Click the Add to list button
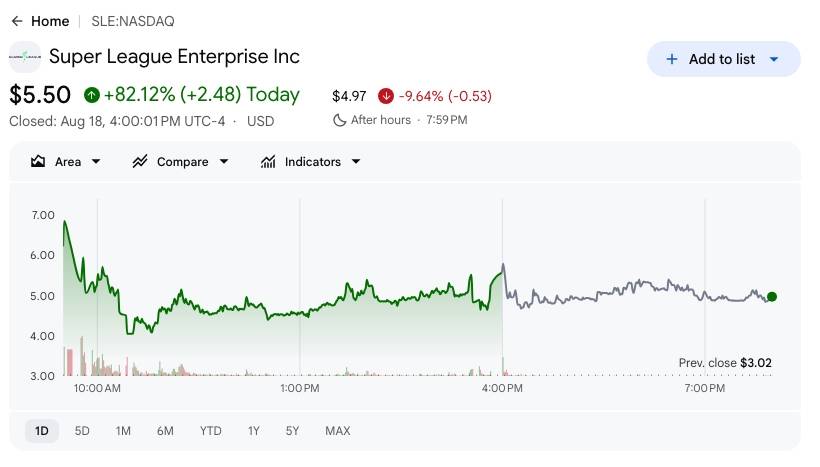This screenshot has height=467, width=820. (723, 59)
